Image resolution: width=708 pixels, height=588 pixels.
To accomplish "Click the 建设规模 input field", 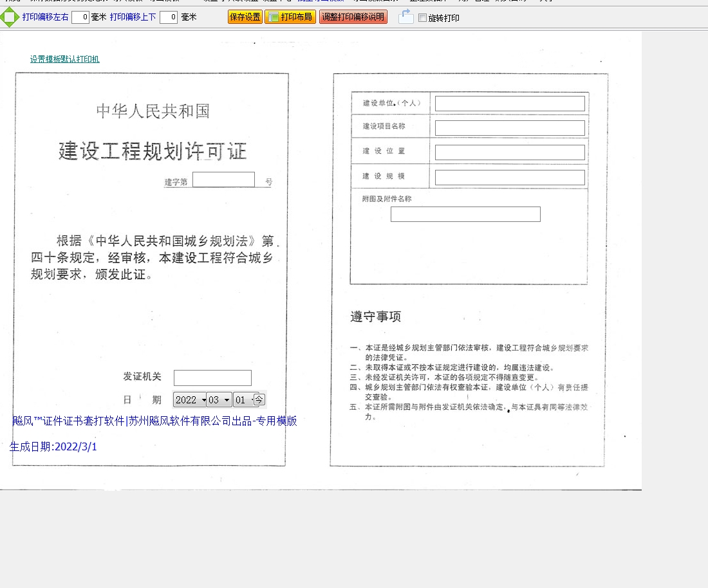I will 510,178.
